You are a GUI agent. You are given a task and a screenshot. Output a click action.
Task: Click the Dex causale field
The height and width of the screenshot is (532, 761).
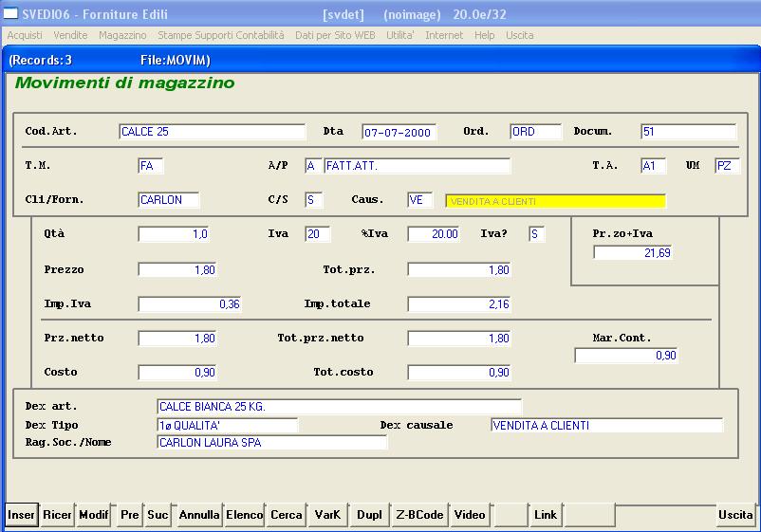[606, 425]
